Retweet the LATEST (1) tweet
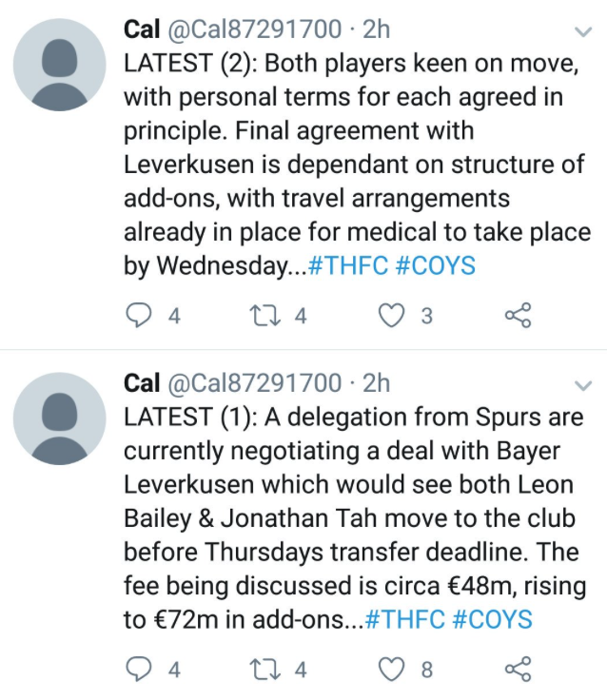This screenshot has height=700, width=607. point(264,669)
